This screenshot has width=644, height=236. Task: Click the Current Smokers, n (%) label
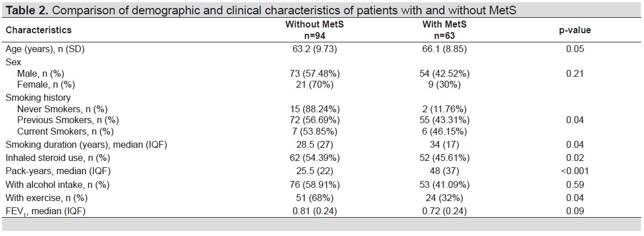tap(65, 132)
